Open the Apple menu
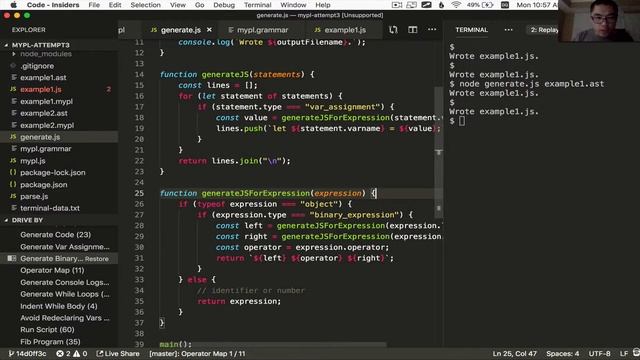This screenshot has width=640, height=360. point(13,5)
